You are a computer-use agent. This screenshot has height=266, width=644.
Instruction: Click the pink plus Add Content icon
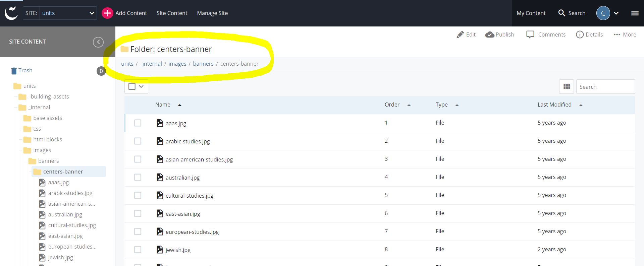click(x=107, y=13)
